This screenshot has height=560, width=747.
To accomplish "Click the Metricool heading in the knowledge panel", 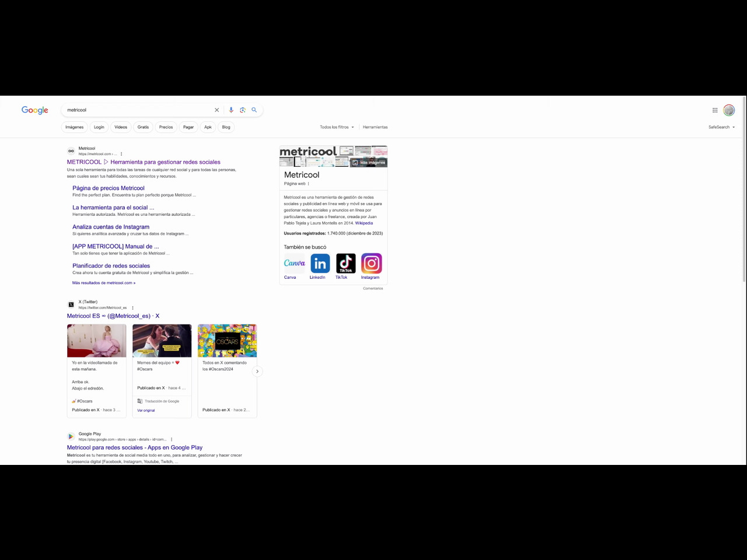I will pos(302,175).
